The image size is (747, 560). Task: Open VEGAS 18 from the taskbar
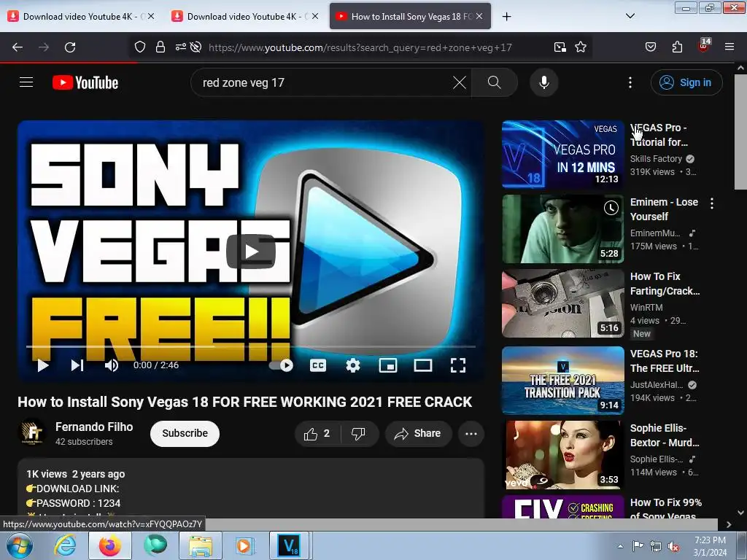pyautogui.click(x=290, y=545)
